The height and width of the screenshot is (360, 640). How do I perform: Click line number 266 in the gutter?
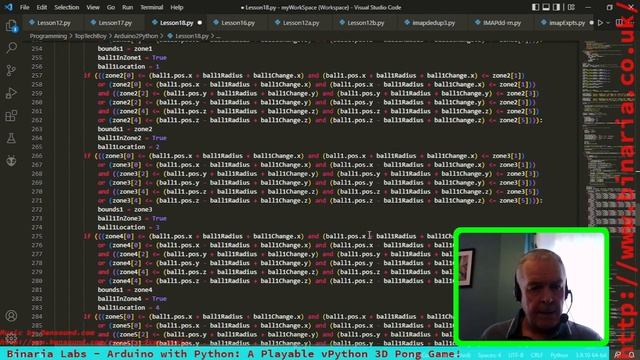(x=37, y=156)
